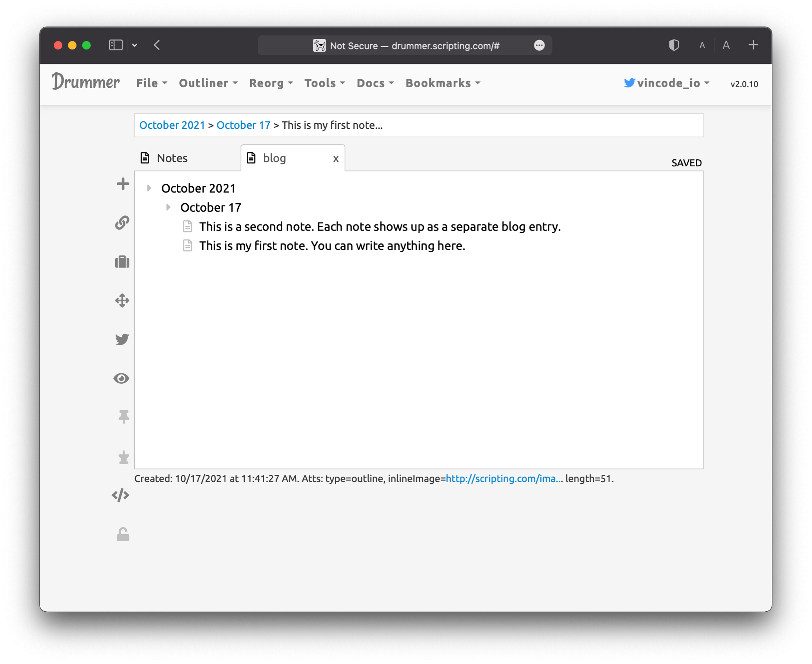Viewport: 812px width, 664px height.
Task: Open the Reorg menu
Action: (271, 83)
